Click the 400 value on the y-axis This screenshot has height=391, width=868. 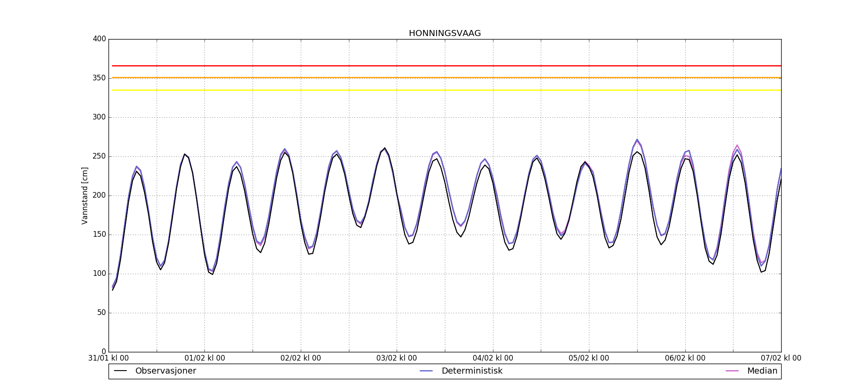tap(99, 39)
